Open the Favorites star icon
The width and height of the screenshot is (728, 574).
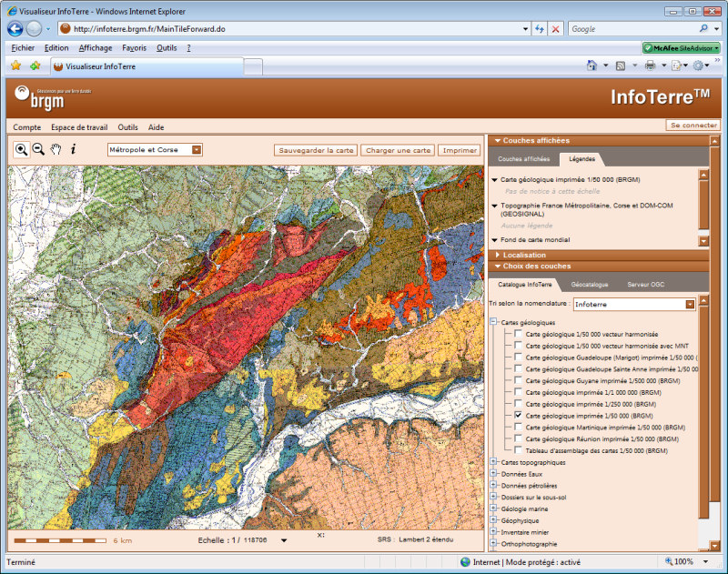[16, 65]
